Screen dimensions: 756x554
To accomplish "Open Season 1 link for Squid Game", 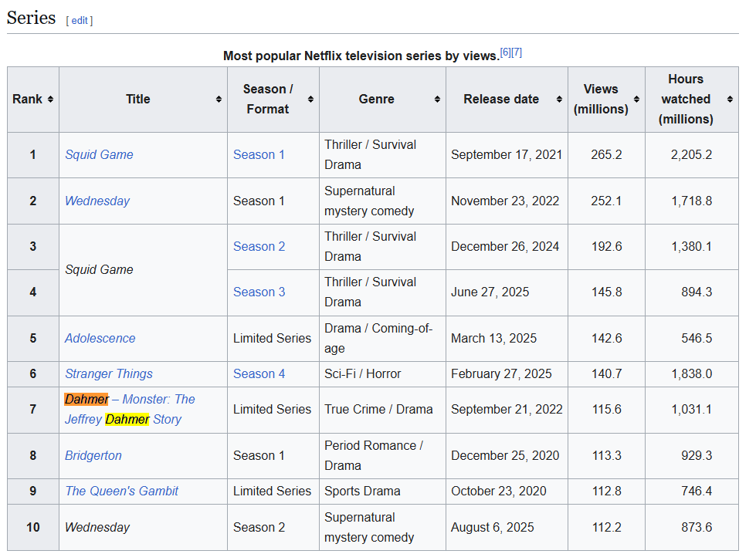I will 259,154.
